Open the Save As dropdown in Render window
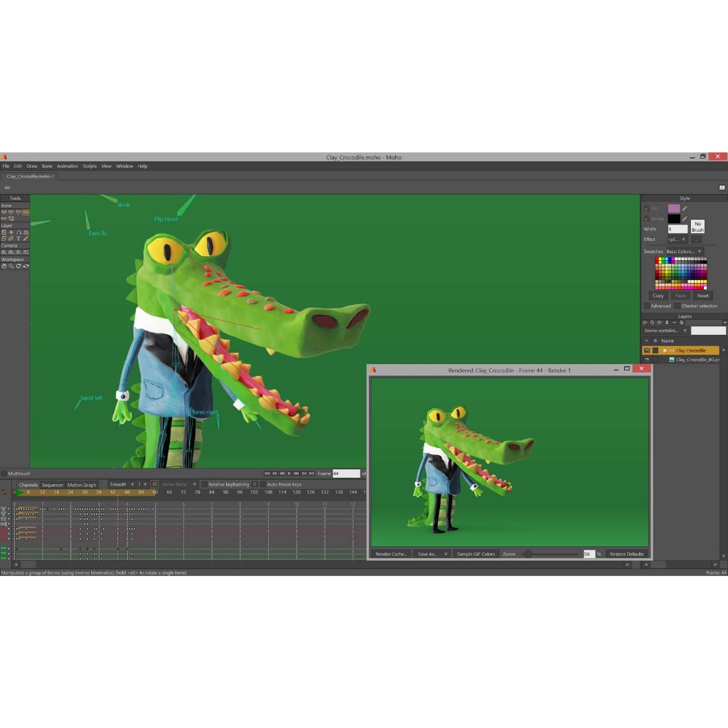 432,554
